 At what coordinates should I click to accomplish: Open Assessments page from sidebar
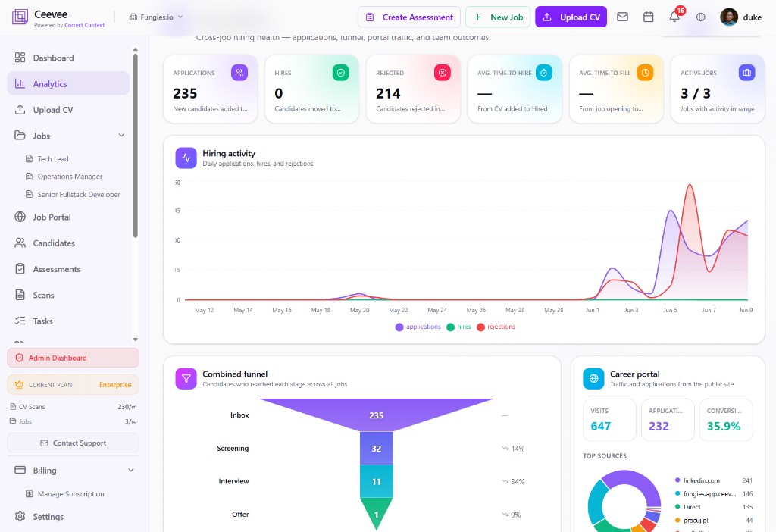tap(68, 269)
